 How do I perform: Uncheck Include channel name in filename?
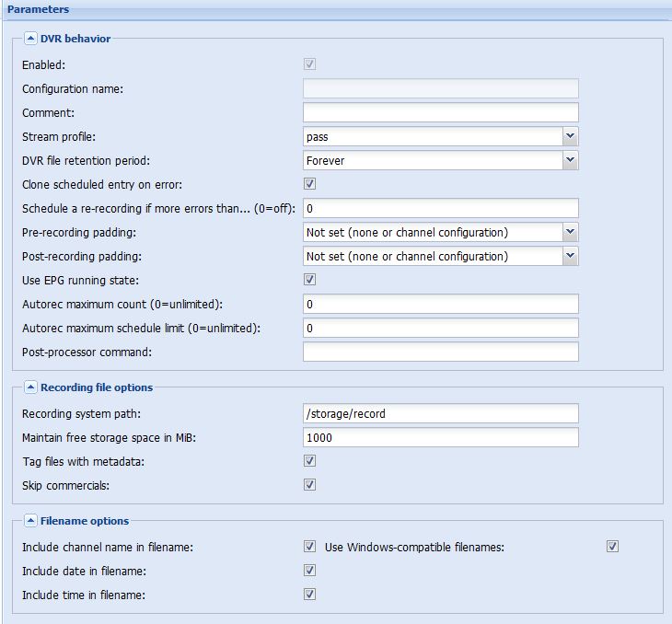click(x=310, y=547)
